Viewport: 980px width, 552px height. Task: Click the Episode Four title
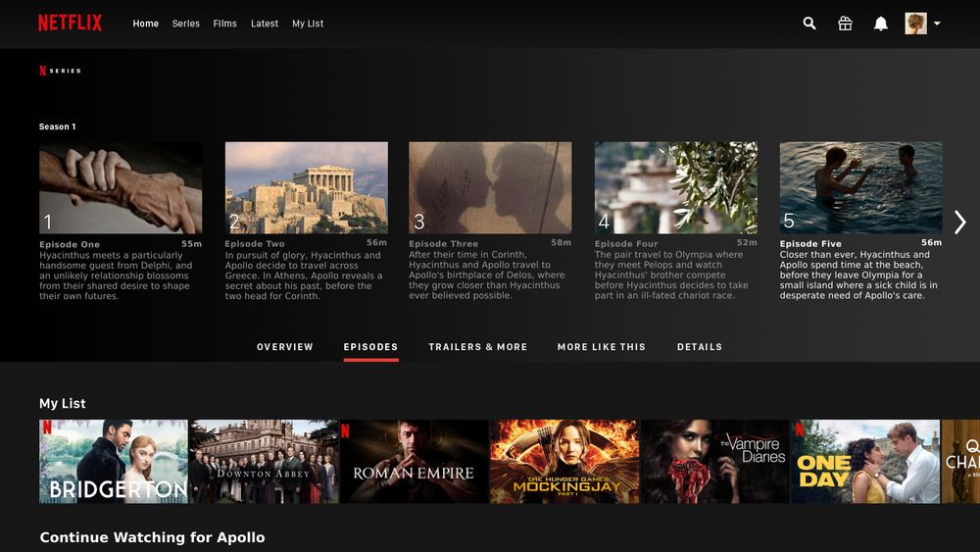click(x=626, y=244)
